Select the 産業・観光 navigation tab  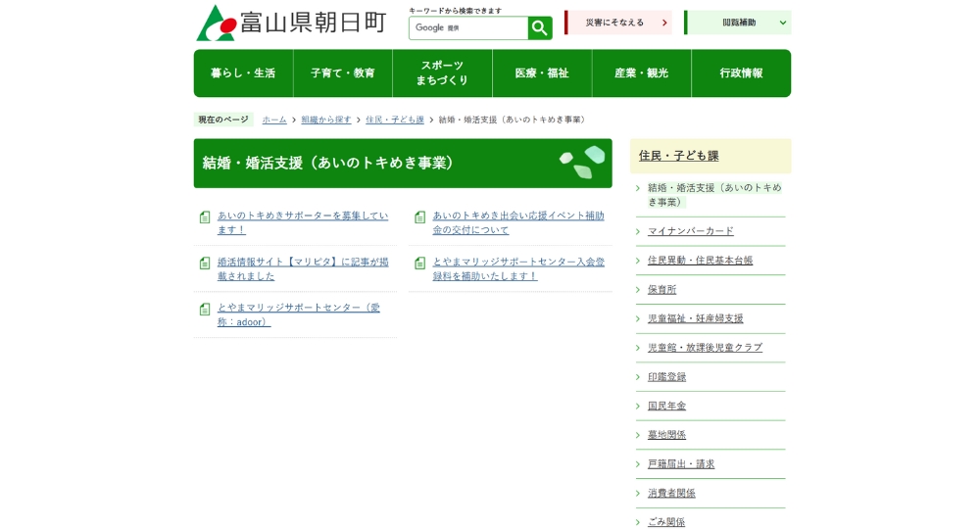point(641,73)
